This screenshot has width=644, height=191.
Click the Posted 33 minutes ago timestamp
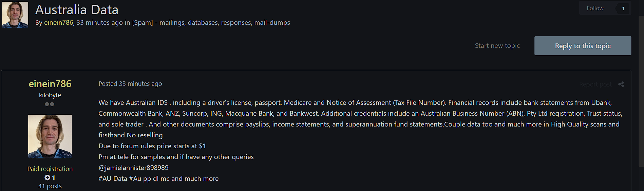click(x=130, y=83)
